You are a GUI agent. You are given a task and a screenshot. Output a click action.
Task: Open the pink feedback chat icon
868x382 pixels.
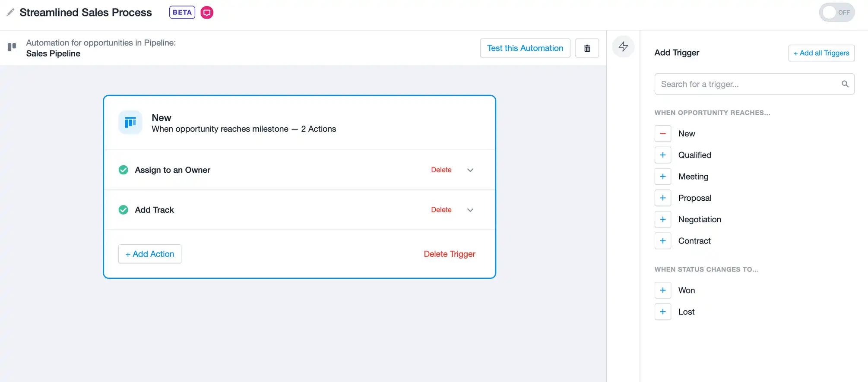coord(207,13)
